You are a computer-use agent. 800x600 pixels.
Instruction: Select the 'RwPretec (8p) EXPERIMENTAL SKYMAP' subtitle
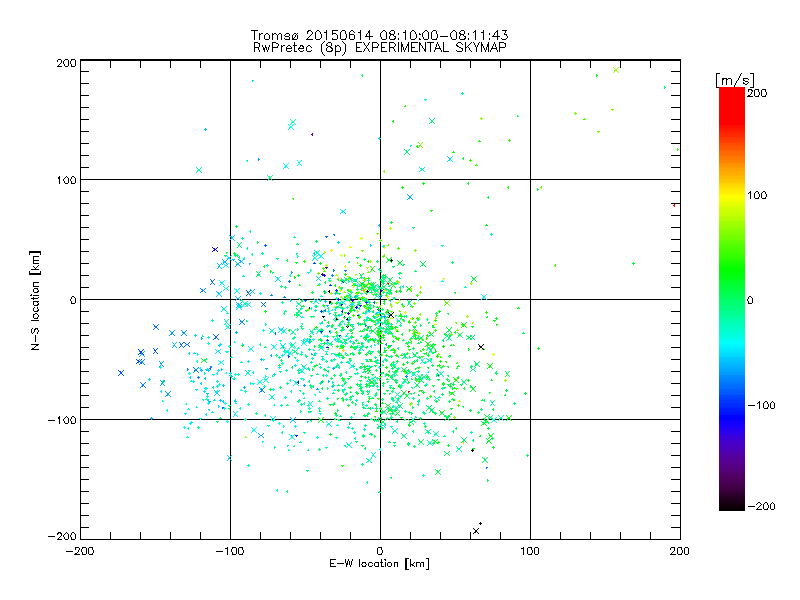click(379, 47)
